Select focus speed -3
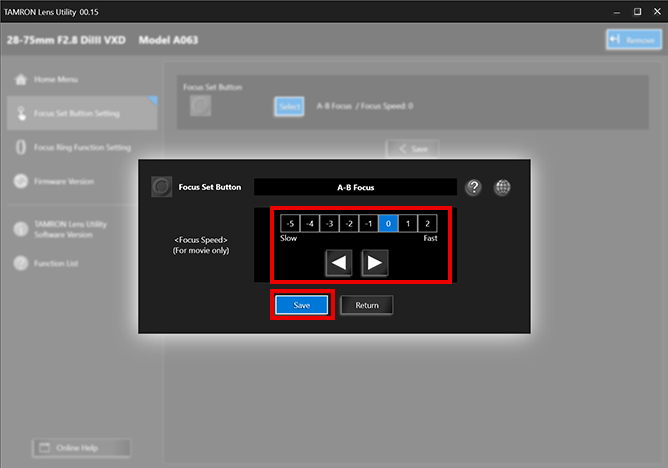Screen dimensions: 668x468 click(x=329, y=224)
